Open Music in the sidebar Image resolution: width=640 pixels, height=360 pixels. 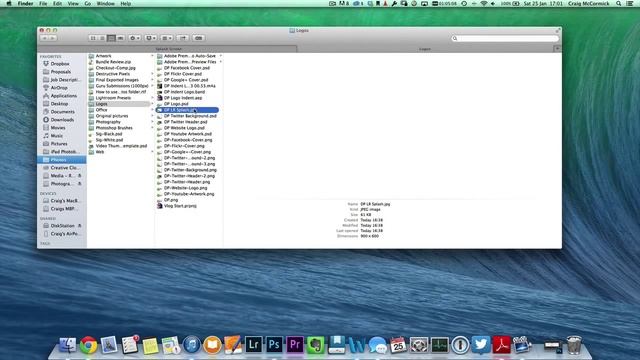pos(57,136)
